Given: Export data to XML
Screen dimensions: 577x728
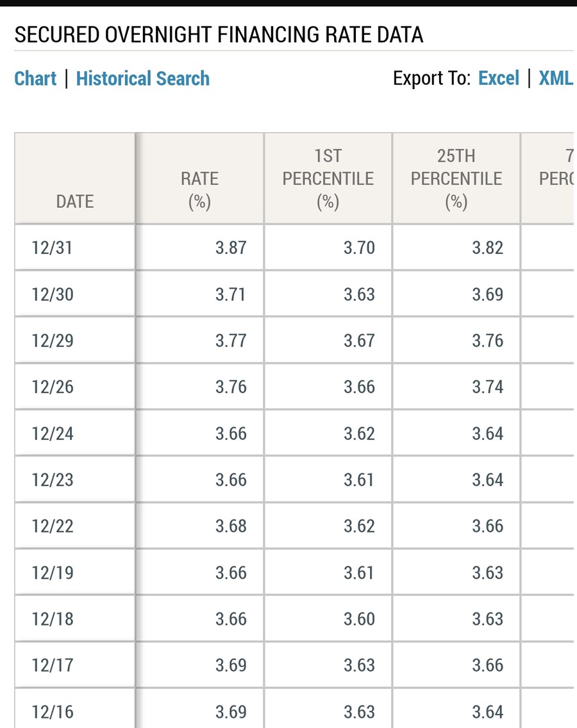Looking at the screenshot, I should [x=555, y=78].
